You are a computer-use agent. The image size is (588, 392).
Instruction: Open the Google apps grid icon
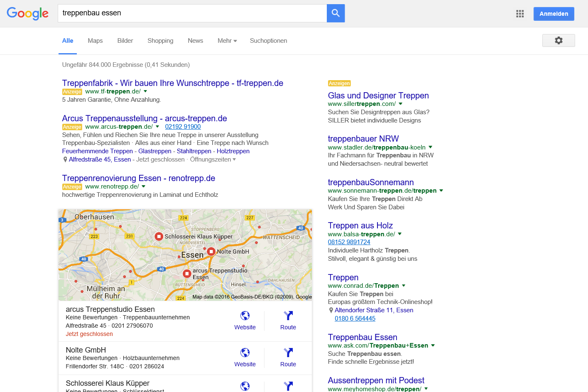[520, 14]
